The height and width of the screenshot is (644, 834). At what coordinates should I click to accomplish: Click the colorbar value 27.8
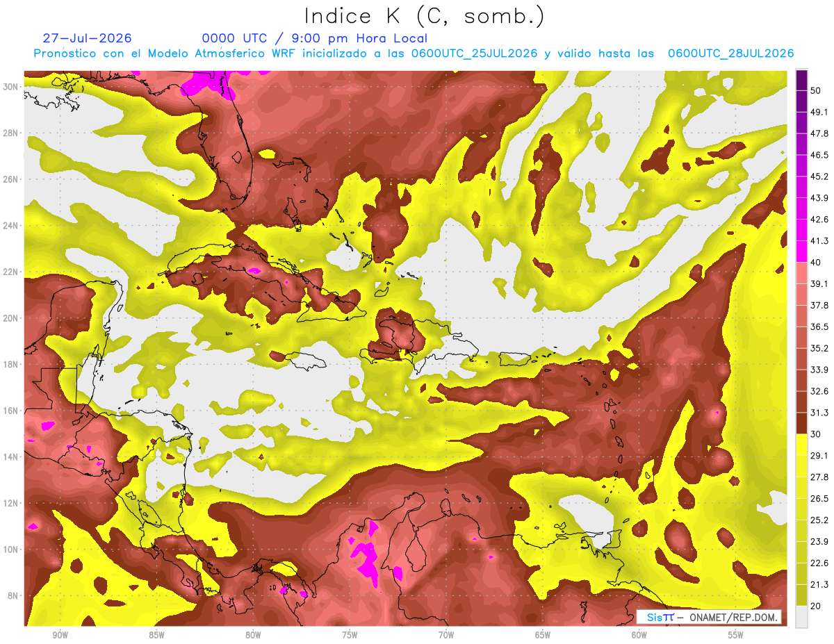(819, 477)
